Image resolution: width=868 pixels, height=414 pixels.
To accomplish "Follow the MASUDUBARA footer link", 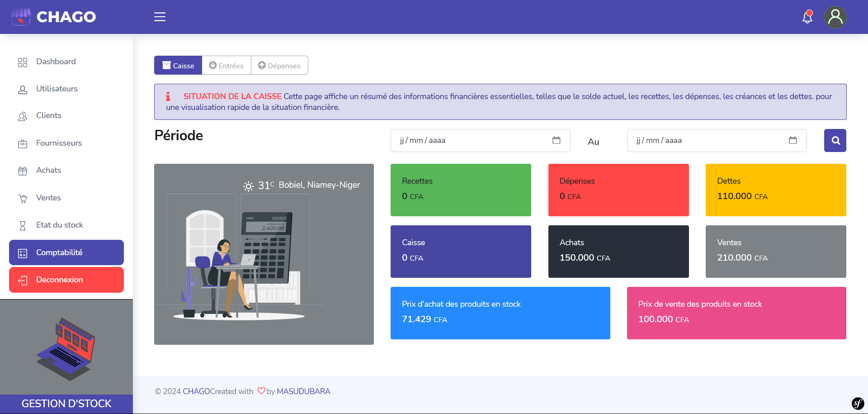I will pyautogui.click(x=303, y=391).
